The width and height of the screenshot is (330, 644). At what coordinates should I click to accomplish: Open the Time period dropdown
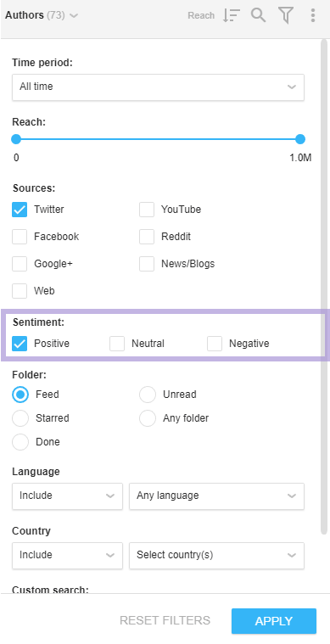158,87
